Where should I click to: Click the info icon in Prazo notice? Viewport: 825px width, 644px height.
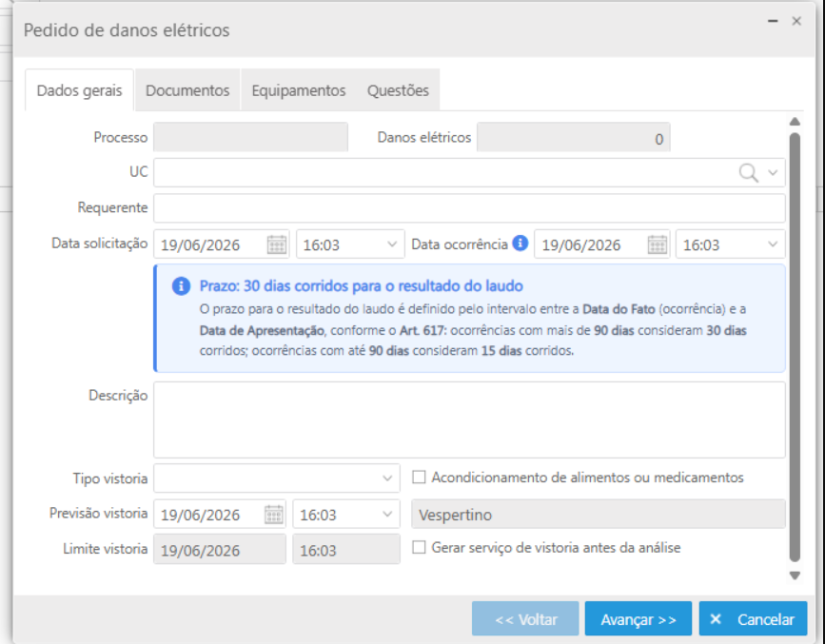[x=181, y=286]
